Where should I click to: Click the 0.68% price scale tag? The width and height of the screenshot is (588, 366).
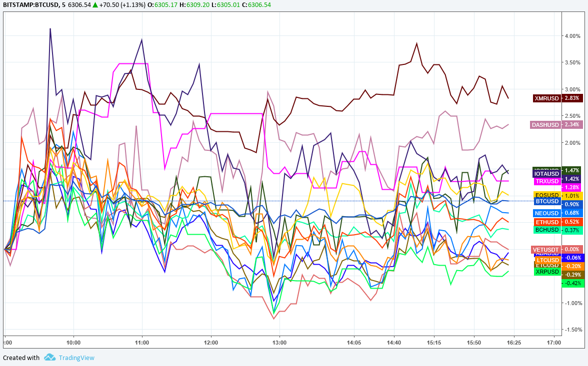pos(572,213)
